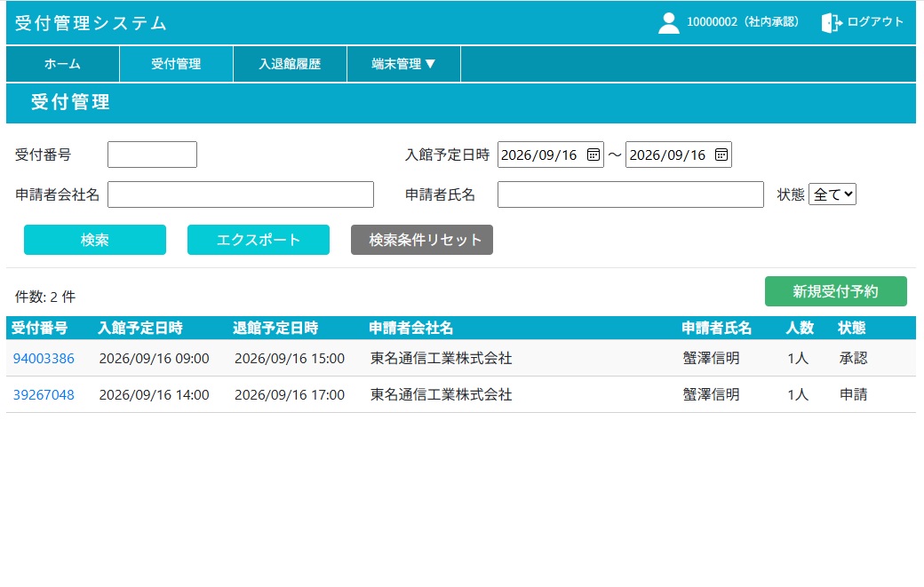Click applicant 蟹澤信明 in row 39267048

[x=712, y=395]
